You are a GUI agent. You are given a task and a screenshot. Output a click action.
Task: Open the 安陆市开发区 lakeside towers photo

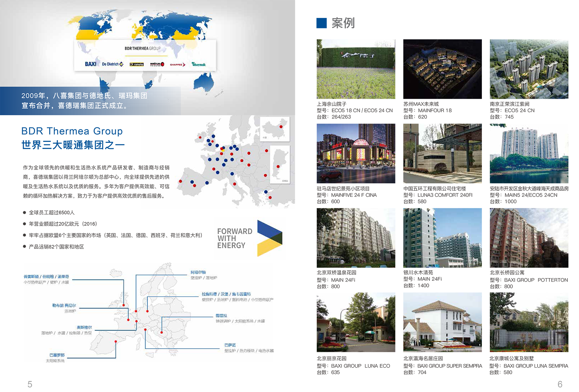click(529, 153)
